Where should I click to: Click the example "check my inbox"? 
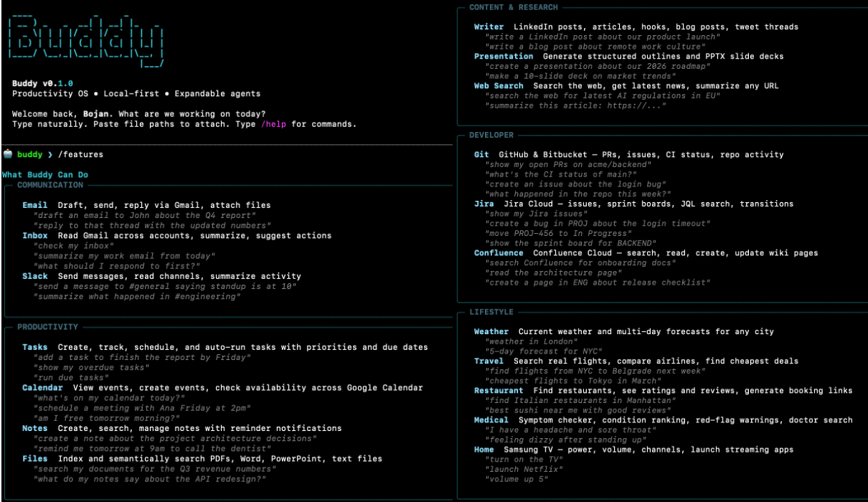coord(75,246)
